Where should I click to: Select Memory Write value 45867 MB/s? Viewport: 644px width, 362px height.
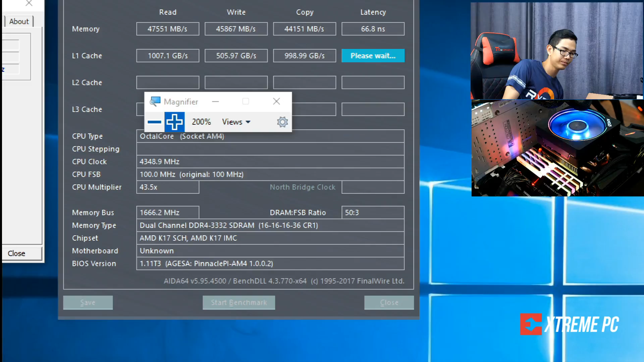point(236,29)
